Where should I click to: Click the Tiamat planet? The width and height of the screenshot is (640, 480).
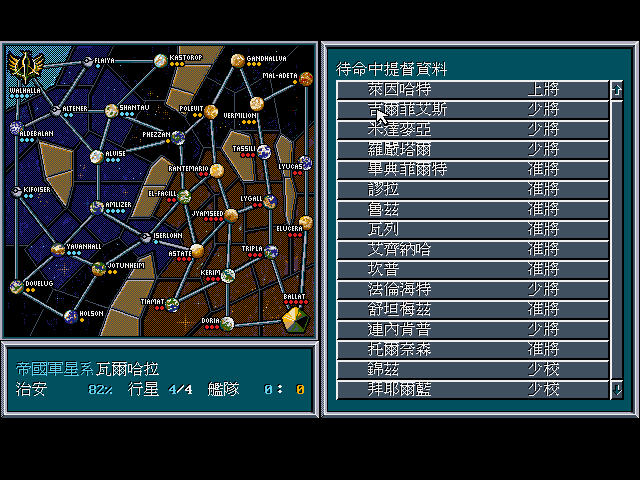pyautogui.click(x=172, y=304)
